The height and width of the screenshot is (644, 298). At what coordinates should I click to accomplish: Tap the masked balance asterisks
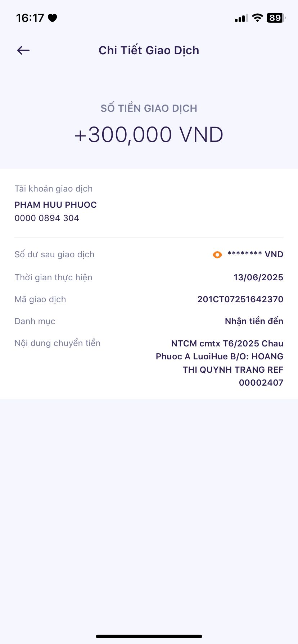click(245, 254)
